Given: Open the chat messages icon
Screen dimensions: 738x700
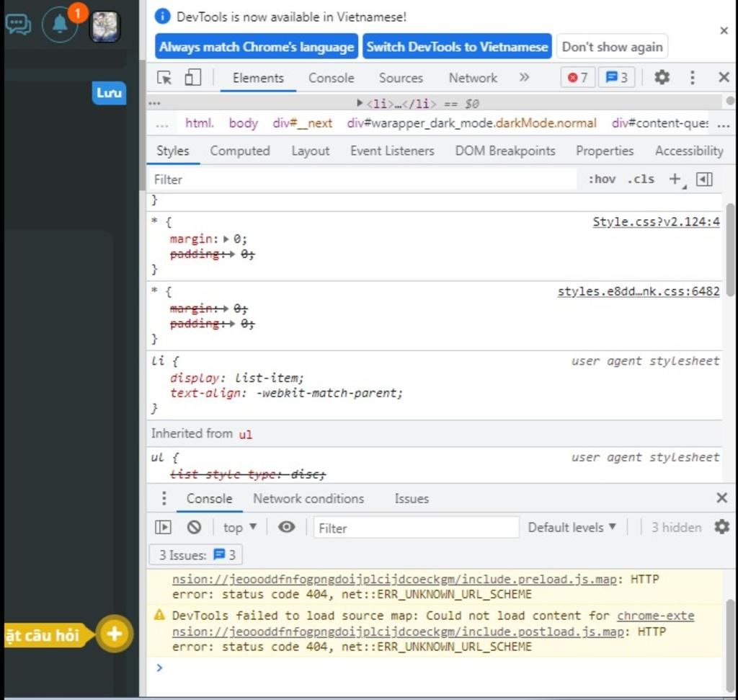Looking at the screenshot, I should [18, 24].
